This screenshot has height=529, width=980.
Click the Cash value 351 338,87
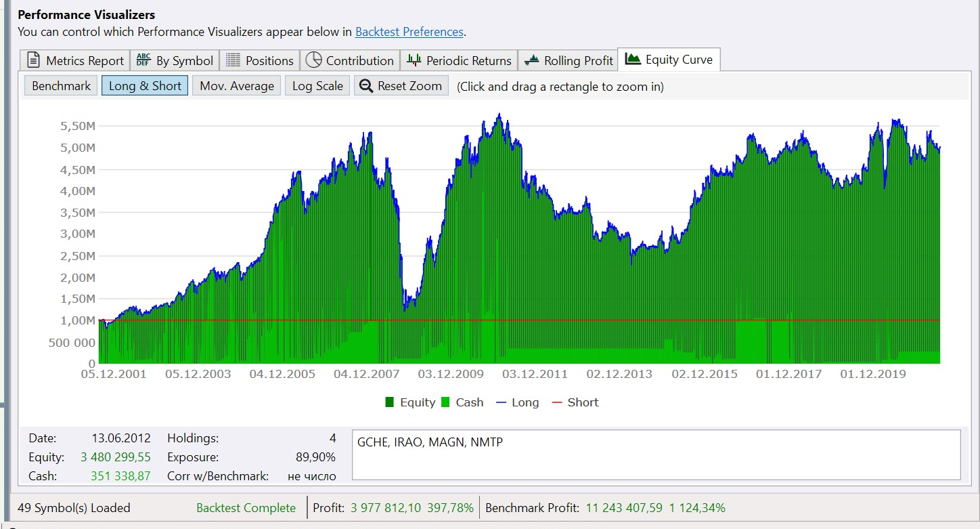pos(120,476)
